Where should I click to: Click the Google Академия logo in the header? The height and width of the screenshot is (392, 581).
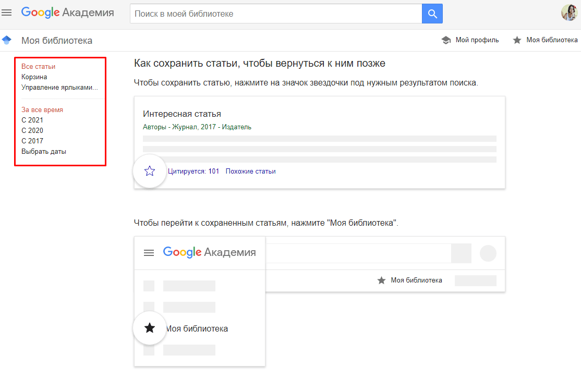[x=67, y=13]
